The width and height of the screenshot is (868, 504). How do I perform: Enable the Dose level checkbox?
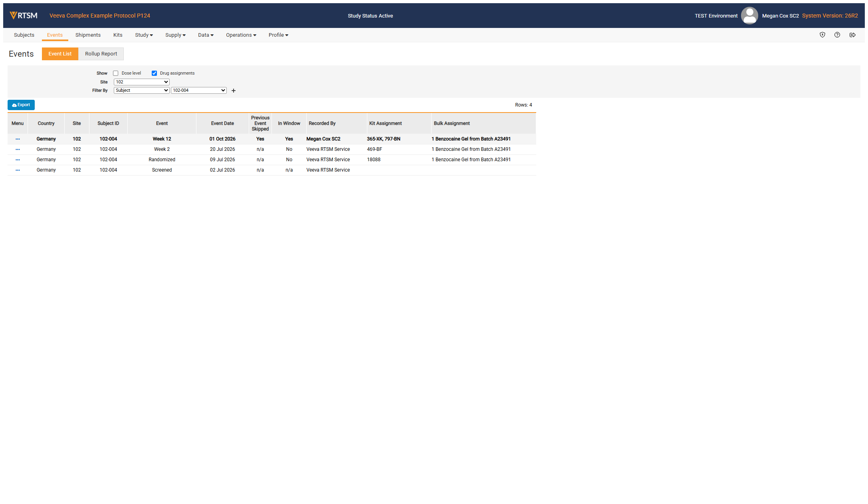coord(116,73)
